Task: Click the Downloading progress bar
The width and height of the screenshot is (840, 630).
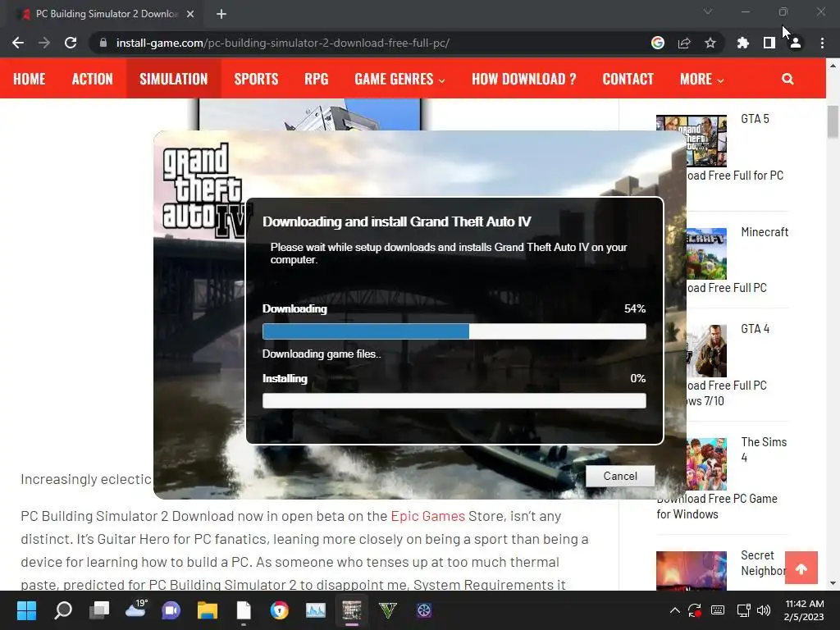Action: click(x=454, y=331)
